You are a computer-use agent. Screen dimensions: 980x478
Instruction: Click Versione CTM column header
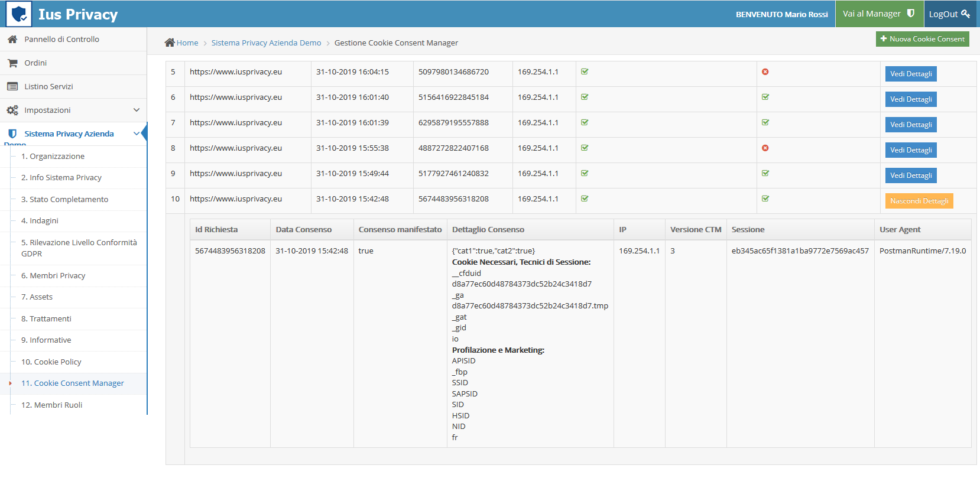click(696, 229)
